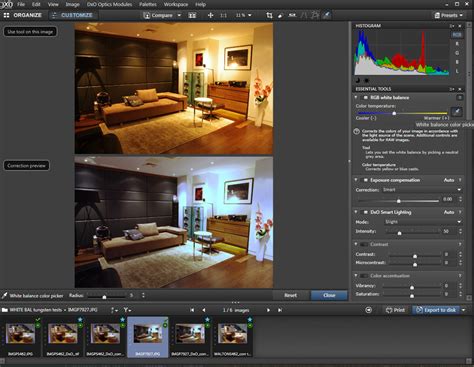Toggle highlight clipping sun icon under histogram
The height and width of the screenshot is (367, 474).
pyautogui.click(x=367, y=80)
